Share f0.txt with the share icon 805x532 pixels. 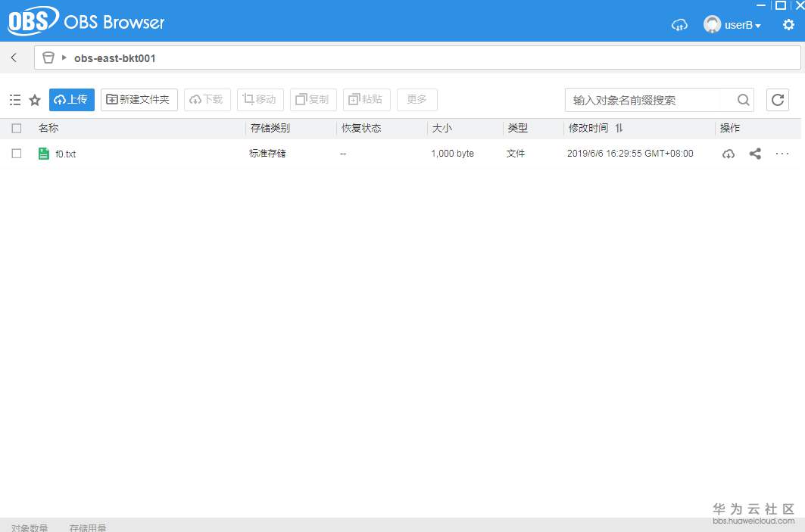click(755, 154)
